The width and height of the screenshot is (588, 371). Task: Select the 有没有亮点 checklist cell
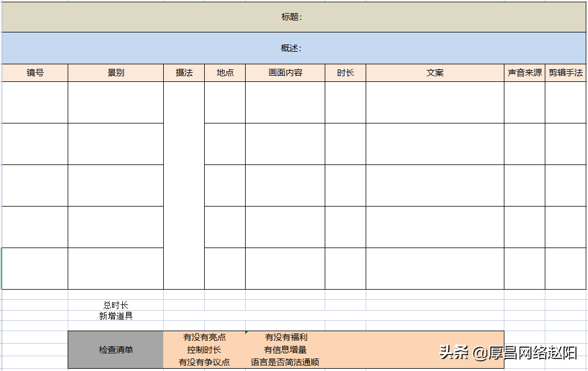[204, 337]
